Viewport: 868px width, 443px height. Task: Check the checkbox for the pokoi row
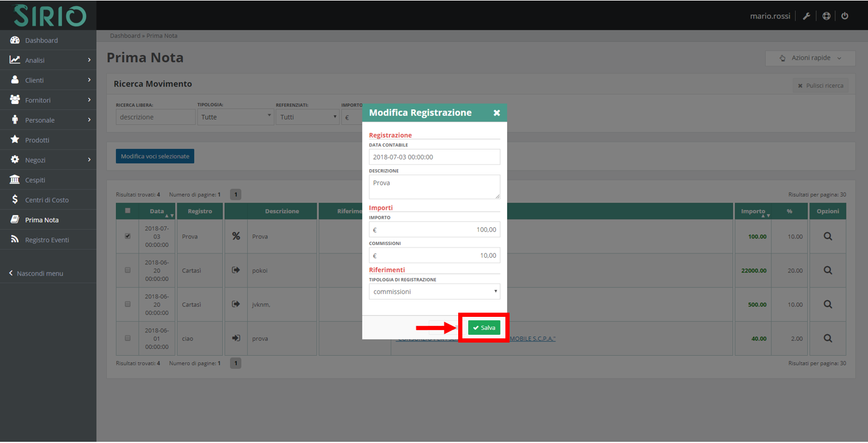coord(127,270)
